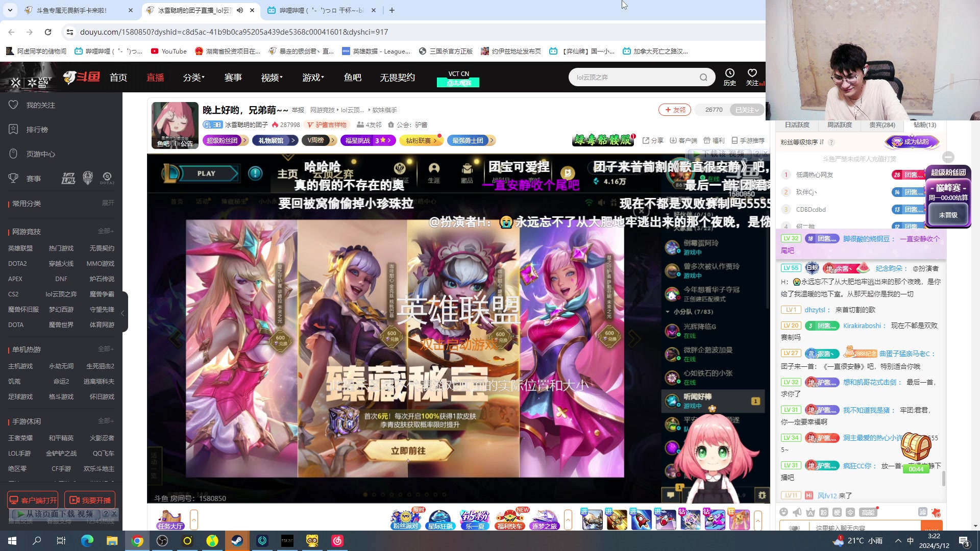Switch to the 哔哩哔哩 browser tab

click(322, 10)
